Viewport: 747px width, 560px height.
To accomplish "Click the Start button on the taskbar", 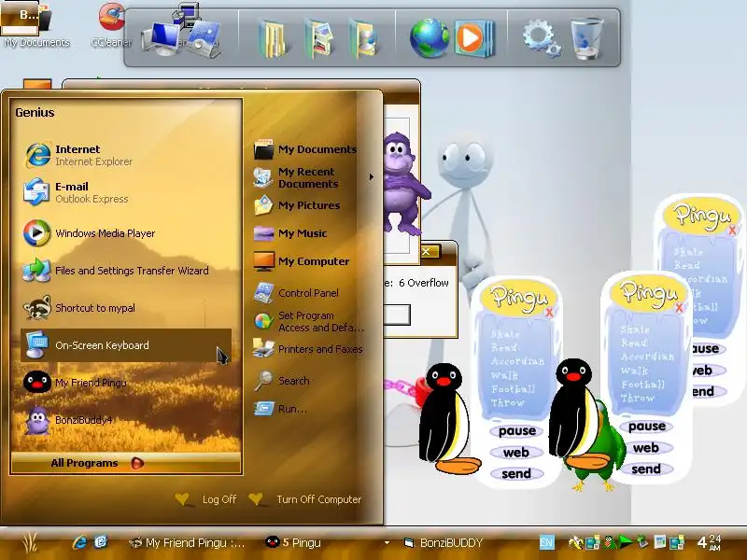I will tap(30, 543).
